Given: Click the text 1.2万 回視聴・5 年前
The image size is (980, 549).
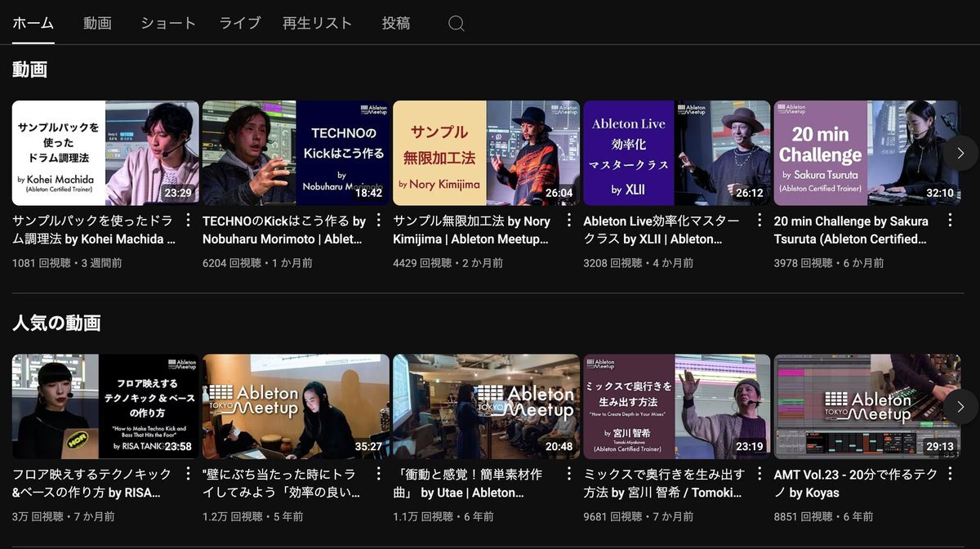Looking at the screenshot, I should click(252, 516).
